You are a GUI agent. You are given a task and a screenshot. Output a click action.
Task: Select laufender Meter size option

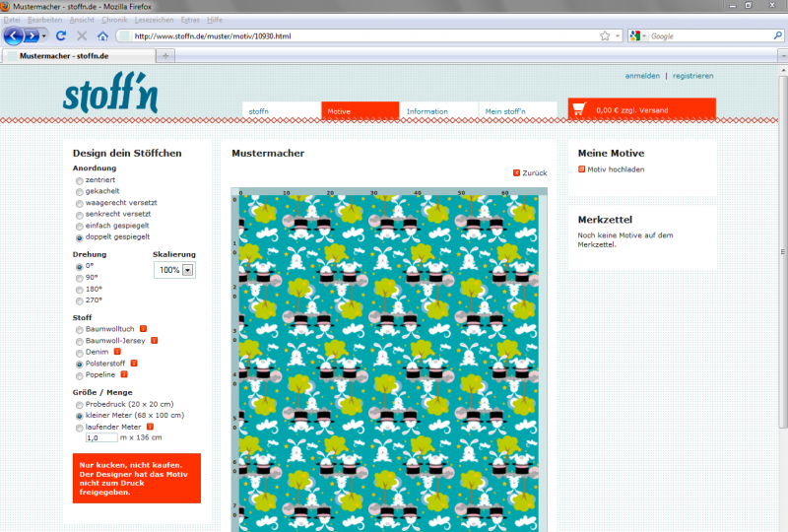coord(80,428)
